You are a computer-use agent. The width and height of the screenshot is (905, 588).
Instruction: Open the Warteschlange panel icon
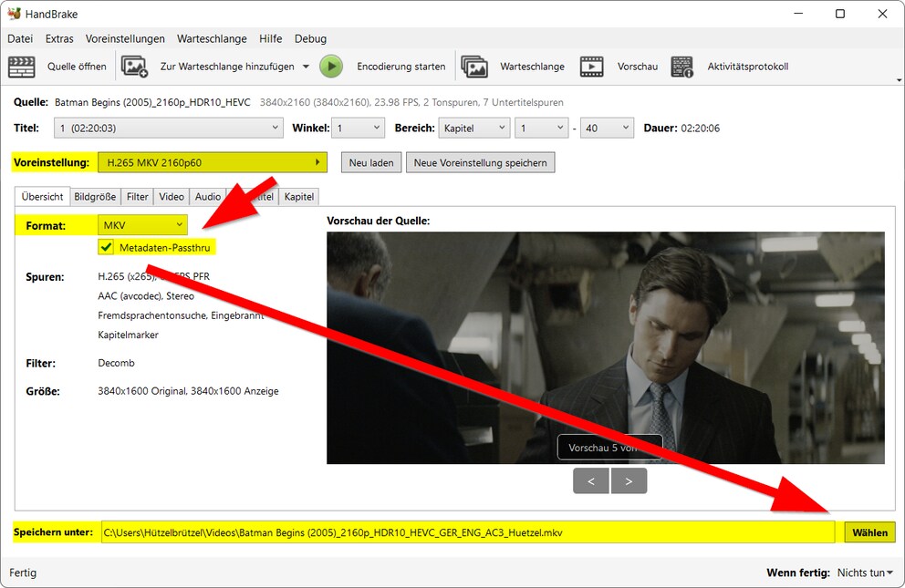tap(475, 66)
